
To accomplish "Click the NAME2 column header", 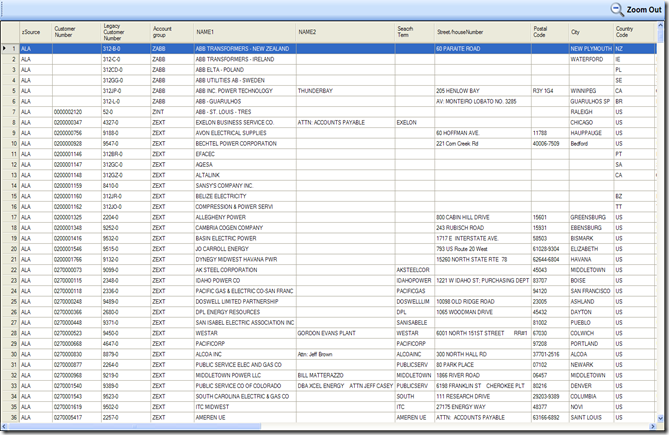I will tap(346, 32).
